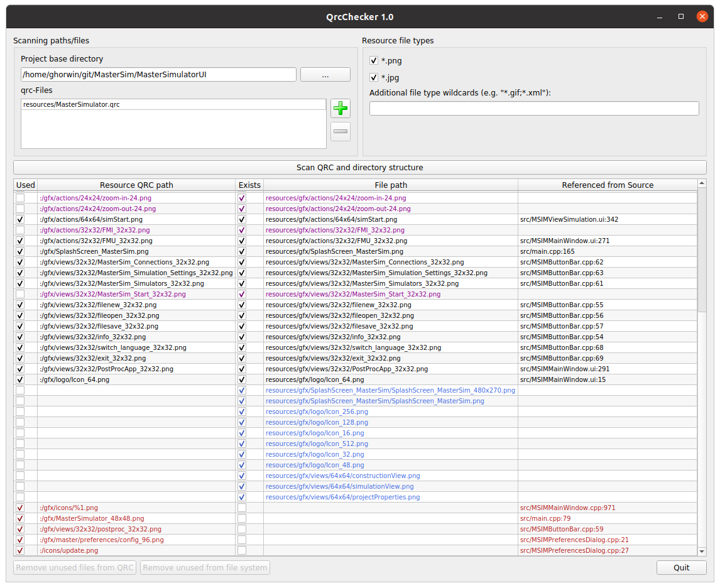
Task: Click the green plus add qrc-file icon
Action: click(x=341, y=108)
